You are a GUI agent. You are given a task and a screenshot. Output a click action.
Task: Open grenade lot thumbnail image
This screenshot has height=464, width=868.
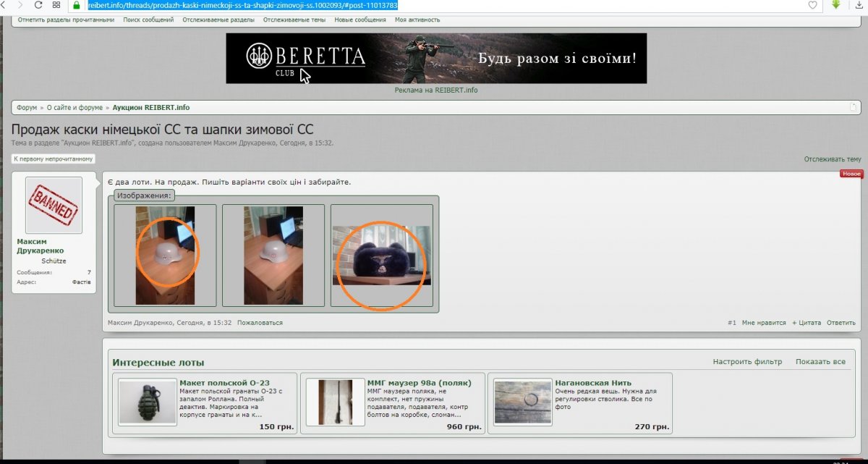click(x=148, y=402)
